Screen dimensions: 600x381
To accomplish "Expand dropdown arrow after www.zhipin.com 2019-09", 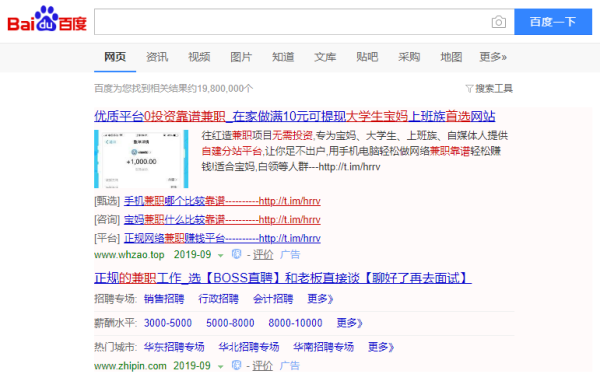I will click(220, 366).
